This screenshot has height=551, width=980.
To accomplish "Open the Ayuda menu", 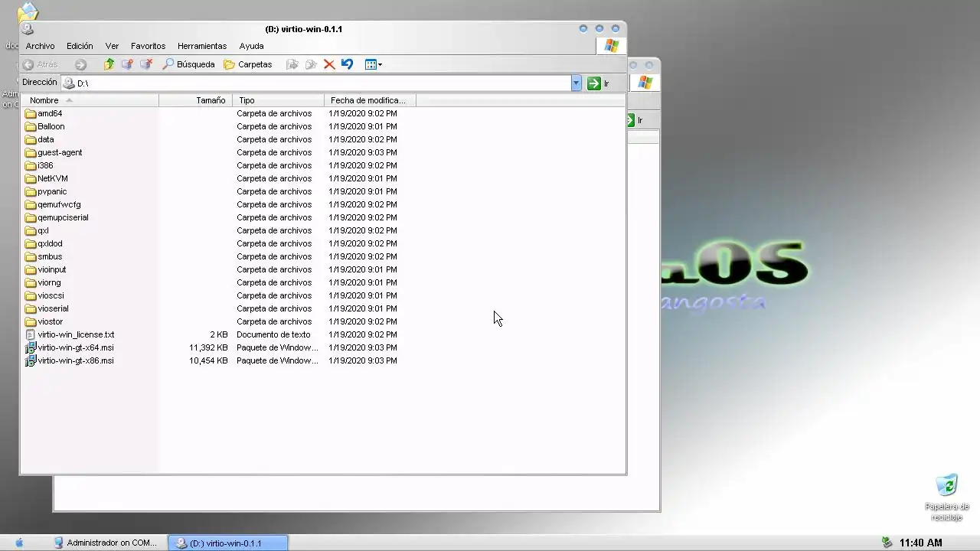I will [251, 46].
